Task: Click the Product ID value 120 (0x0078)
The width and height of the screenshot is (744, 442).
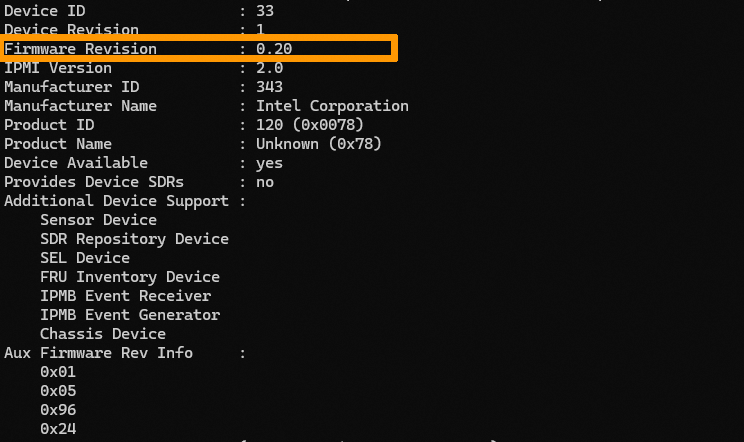Action: [x=310, y=125]
